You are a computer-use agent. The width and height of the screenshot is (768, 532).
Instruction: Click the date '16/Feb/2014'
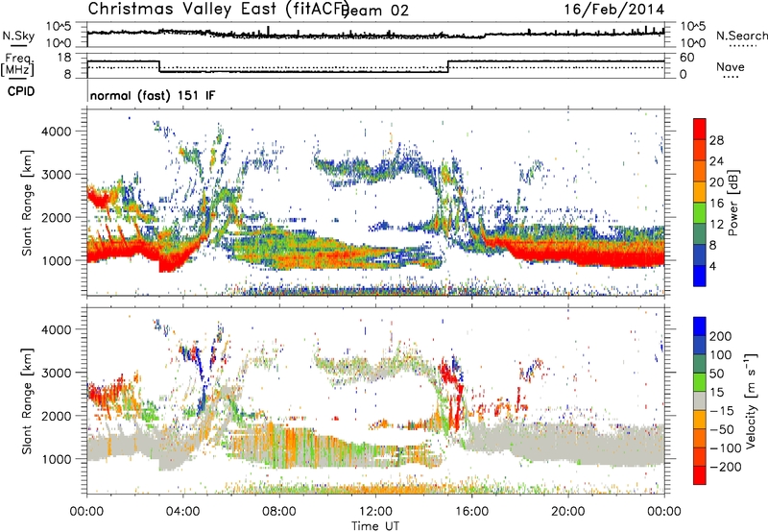point(614,10)
